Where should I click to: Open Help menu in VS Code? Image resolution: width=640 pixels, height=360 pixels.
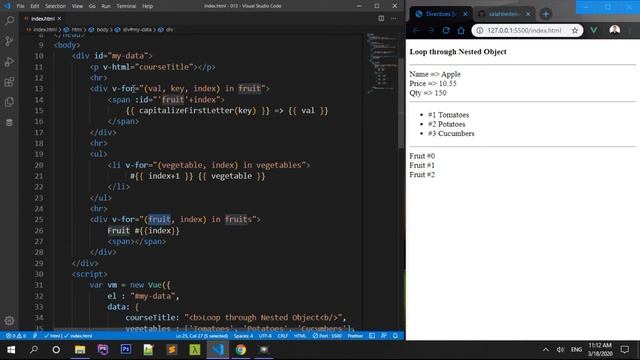(147, 6)
